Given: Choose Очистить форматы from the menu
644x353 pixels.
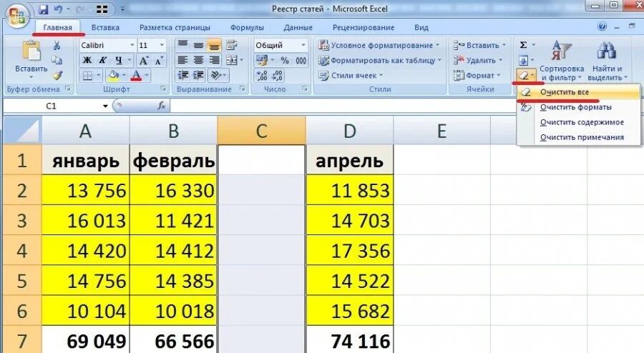Looking at the screenshot, I should [x=578, y=107].
